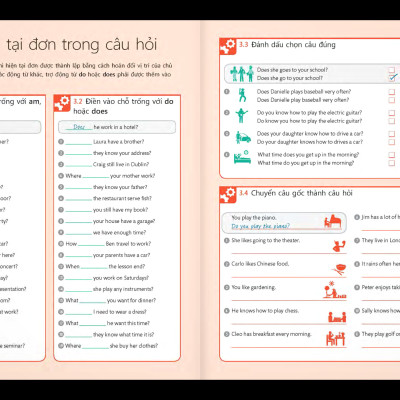The width and height of the screenshot is (400, 400).
Task: Click the blank after 'Where' in 'your mother work?'
Action: [96, 177]
